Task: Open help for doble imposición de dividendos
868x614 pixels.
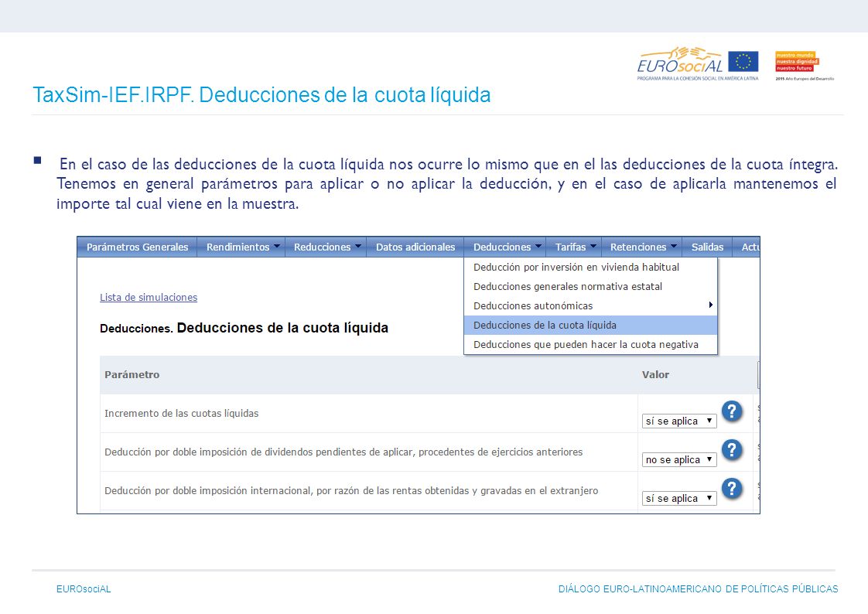Action: (x=732, y=450)
